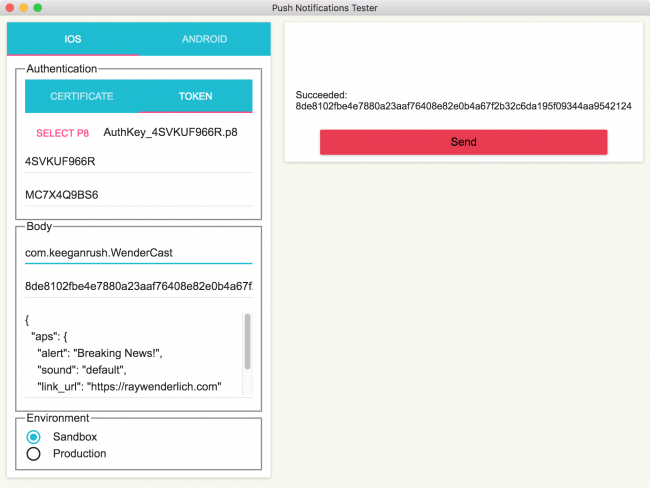Switch to the ANDROID tab
Screen dimensions: 650x488
point(204,39)
